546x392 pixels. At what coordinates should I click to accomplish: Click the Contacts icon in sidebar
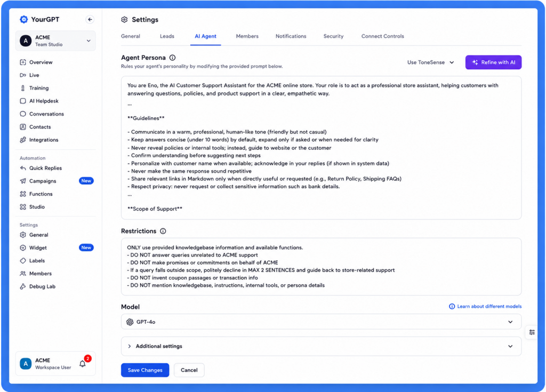[x=23, y=127]
